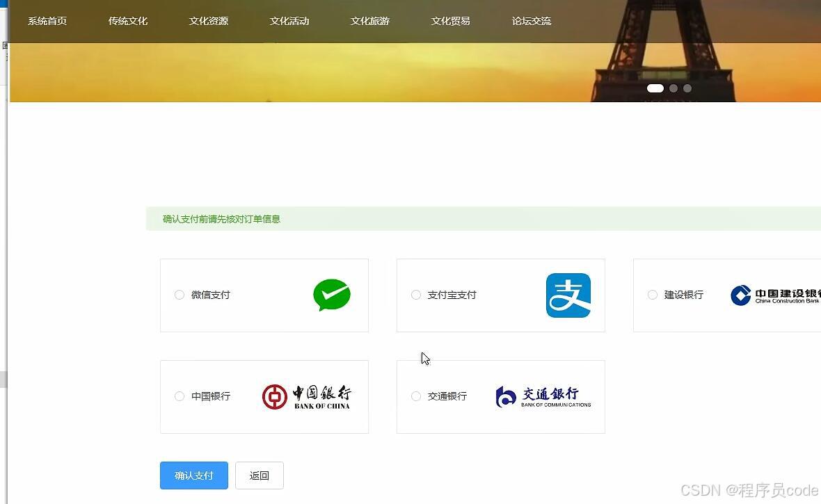821x504 pixels.
Task: Click the 交通银行 label text
Action: pos(447,396)
